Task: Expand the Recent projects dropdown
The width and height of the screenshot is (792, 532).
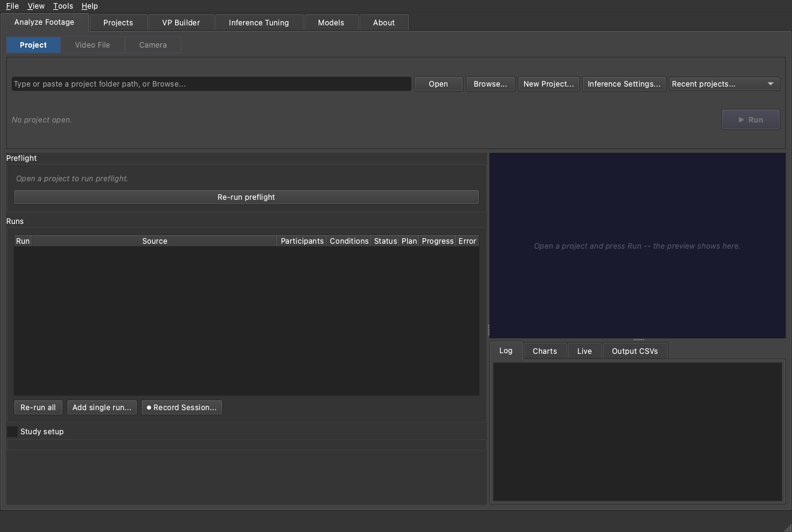Action: 724,84
